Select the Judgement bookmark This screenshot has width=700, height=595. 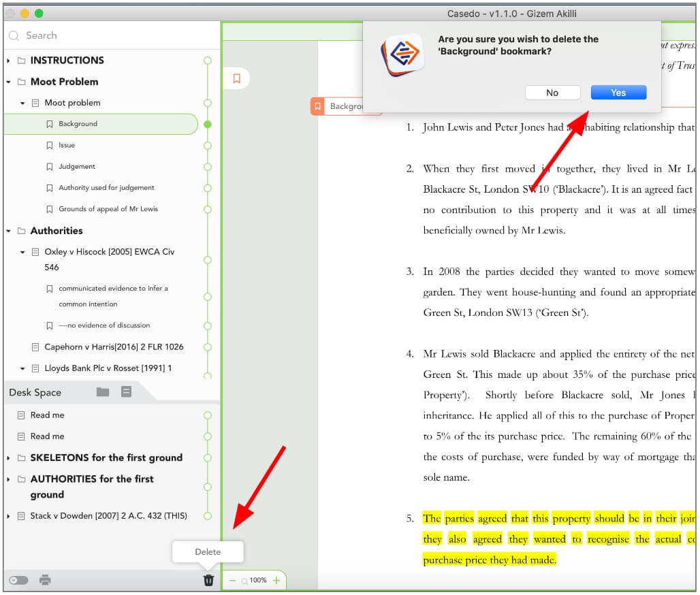(x=77, y=167)
